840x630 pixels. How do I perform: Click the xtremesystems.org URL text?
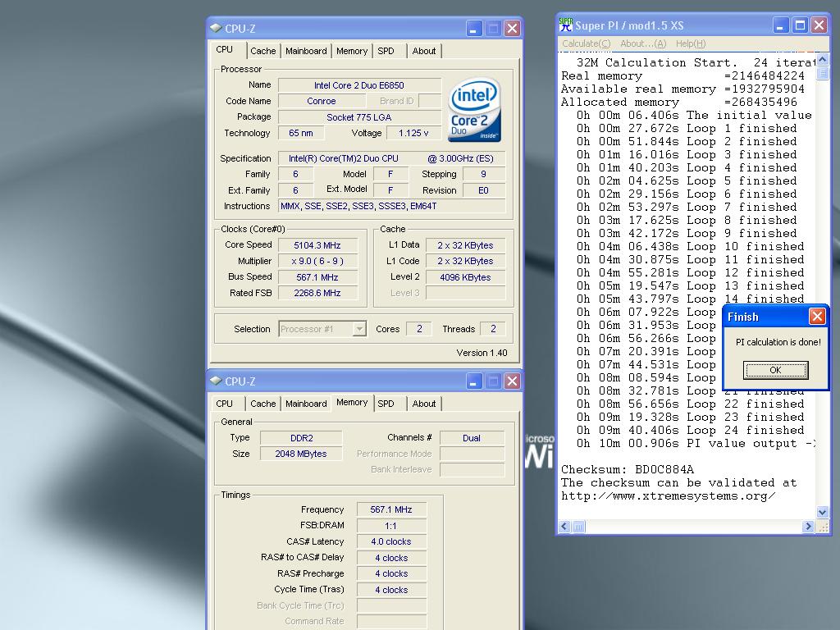point(668,496)
